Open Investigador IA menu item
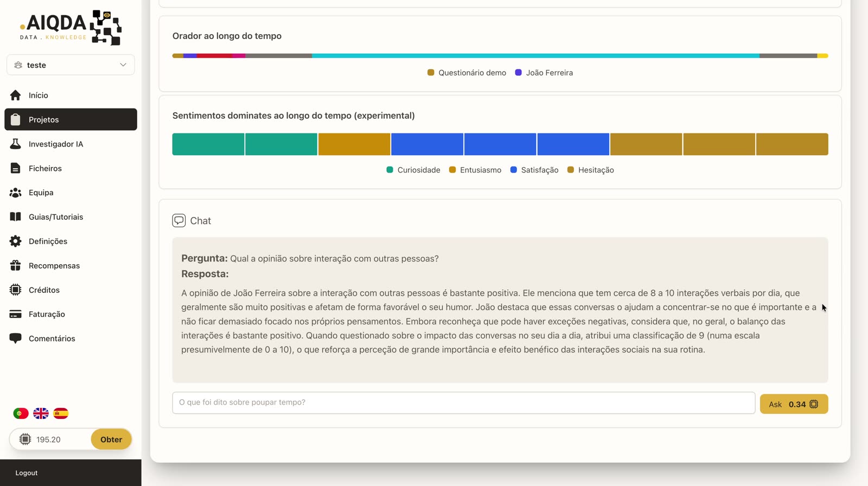The width and height of the screenshot is (868, 486). [x=71, y=144]
